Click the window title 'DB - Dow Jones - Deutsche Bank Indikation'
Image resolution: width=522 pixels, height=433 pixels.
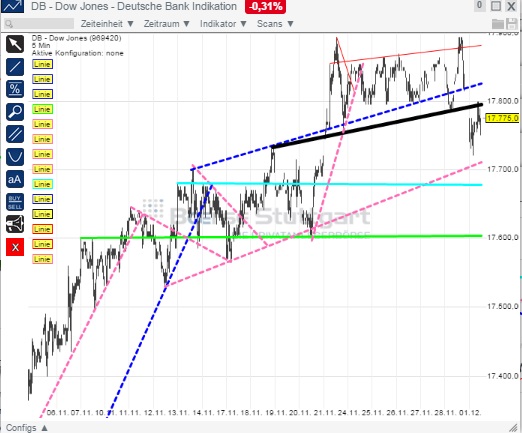pyautogui.click(x=134, y=6)
